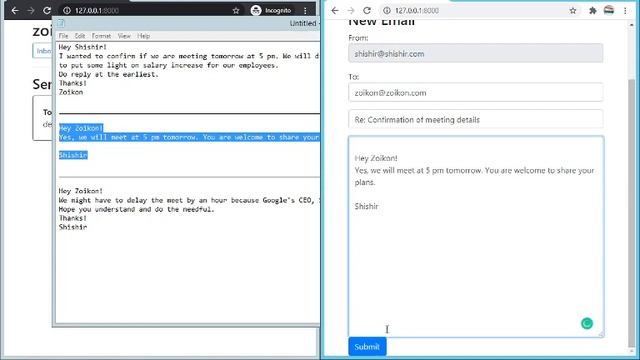Open three-dot menu in left Incognito browser

(305, 11)
